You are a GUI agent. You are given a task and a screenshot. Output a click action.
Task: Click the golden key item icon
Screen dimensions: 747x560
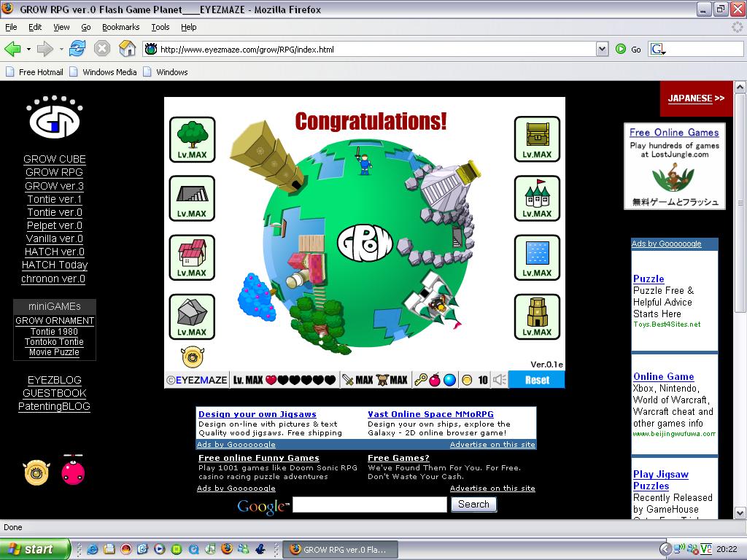pyautogui.click(x=420, y=380)
